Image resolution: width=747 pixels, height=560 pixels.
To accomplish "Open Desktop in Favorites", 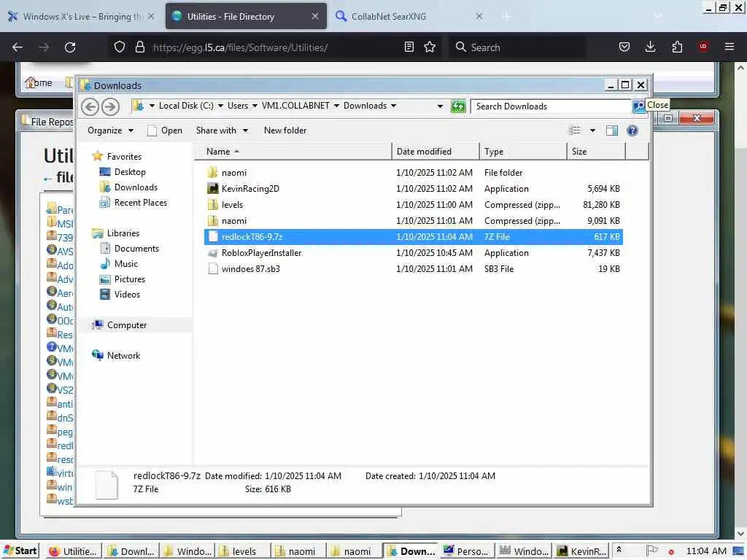I will pyautogui.click(x=123, y=172).
